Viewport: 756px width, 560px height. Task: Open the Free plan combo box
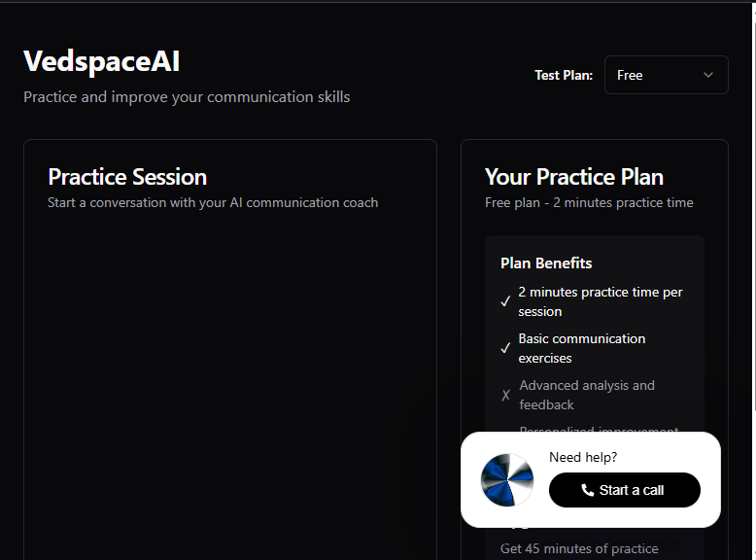point(667,75)
